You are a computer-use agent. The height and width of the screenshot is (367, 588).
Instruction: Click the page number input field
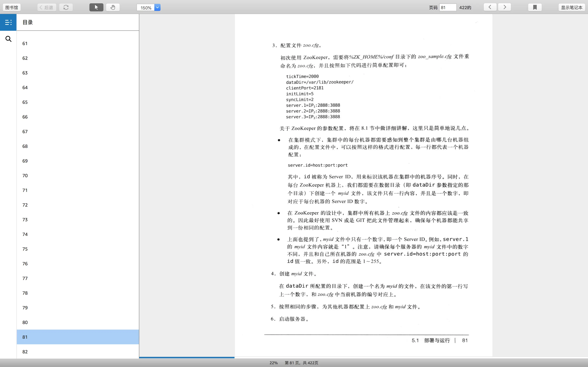tap(448, 7)
